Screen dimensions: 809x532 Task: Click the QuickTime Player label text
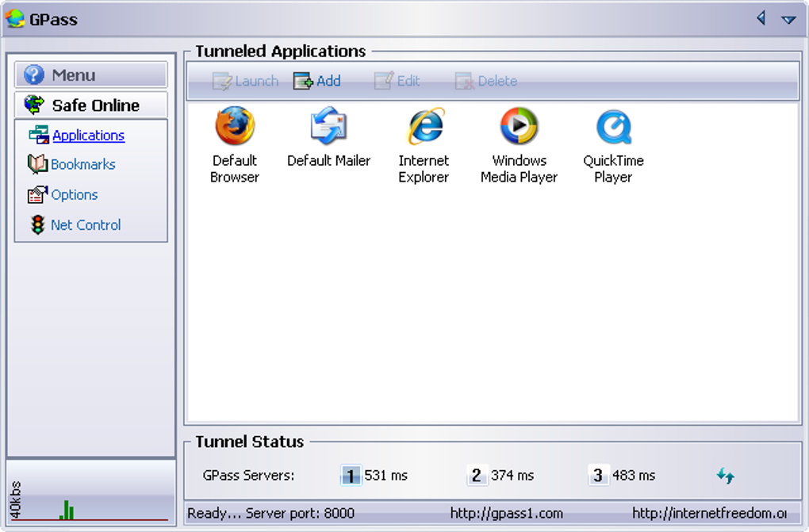point(613,169)
